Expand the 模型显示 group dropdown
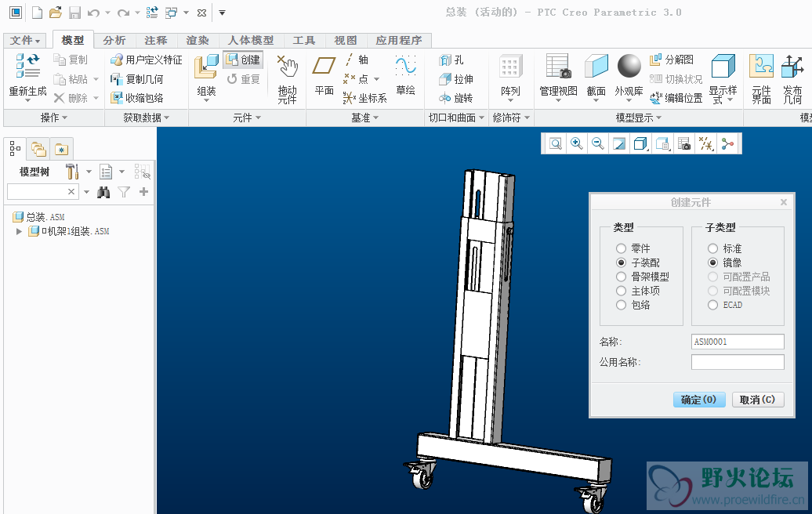 click(x=639, y=118)
